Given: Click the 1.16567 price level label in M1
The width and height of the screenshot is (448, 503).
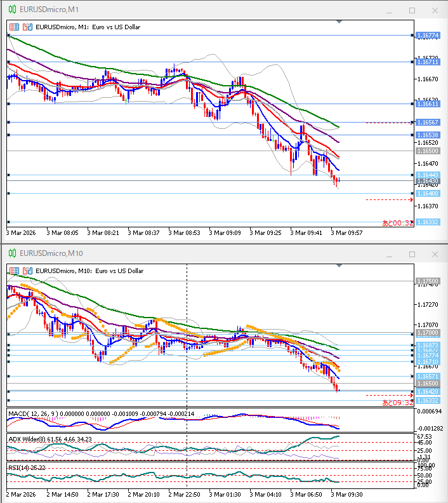Looking at the screenshot, I should point(428,122).
